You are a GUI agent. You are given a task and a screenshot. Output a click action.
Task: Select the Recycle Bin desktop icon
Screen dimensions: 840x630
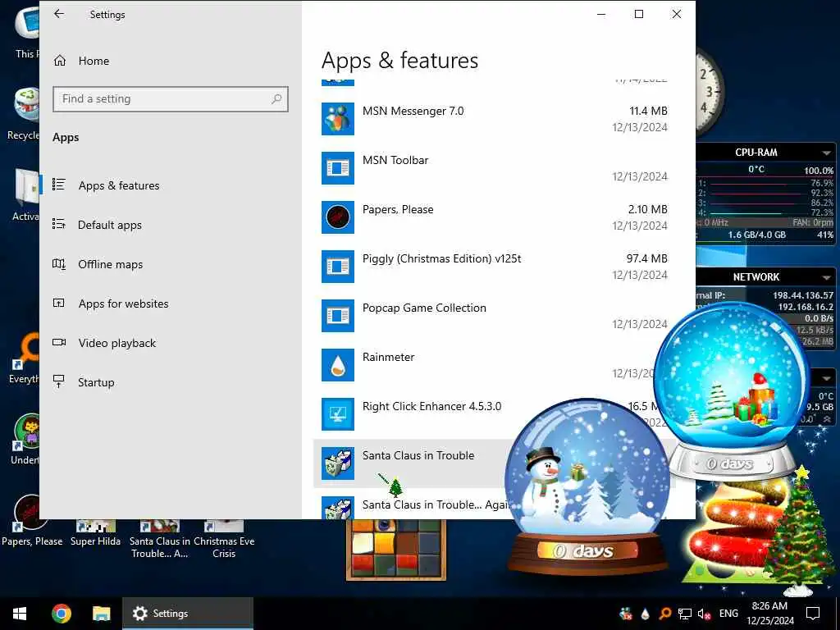pos(24,113)
